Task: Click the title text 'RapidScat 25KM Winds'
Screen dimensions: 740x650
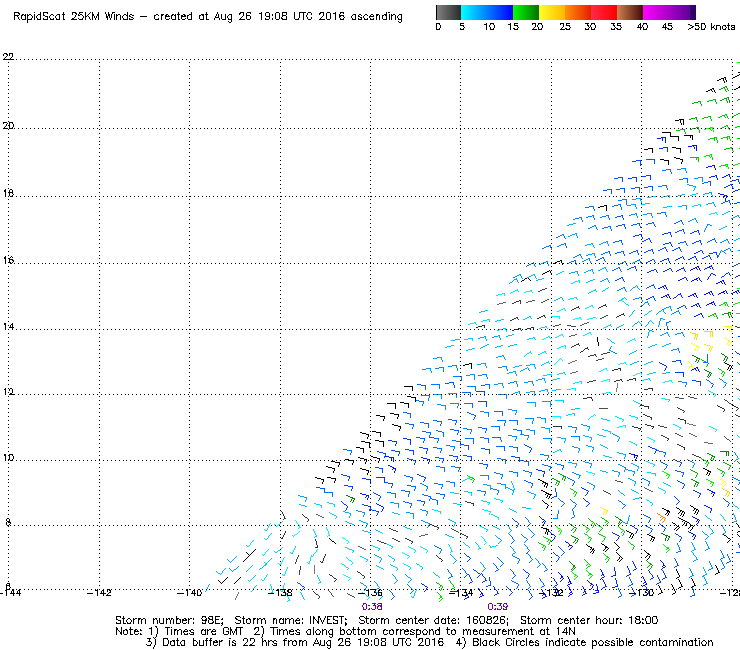Action: (74, 17)
